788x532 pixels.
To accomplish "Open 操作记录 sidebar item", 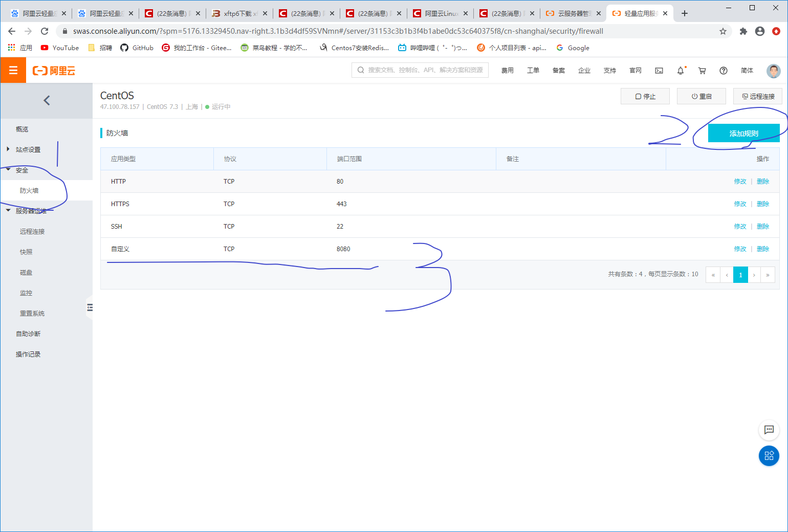I will tap(28, 354).
